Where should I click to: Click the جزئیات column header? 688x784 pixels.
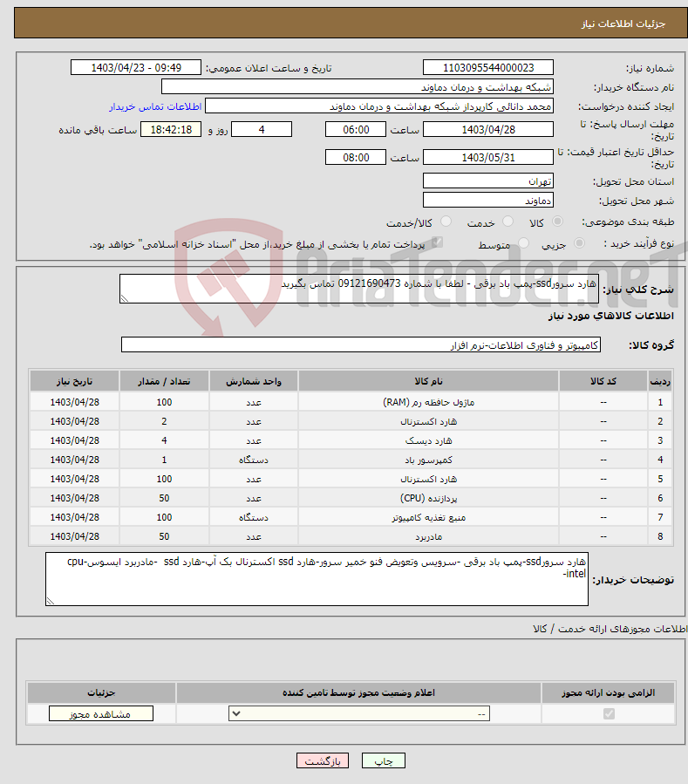point(101,692)
